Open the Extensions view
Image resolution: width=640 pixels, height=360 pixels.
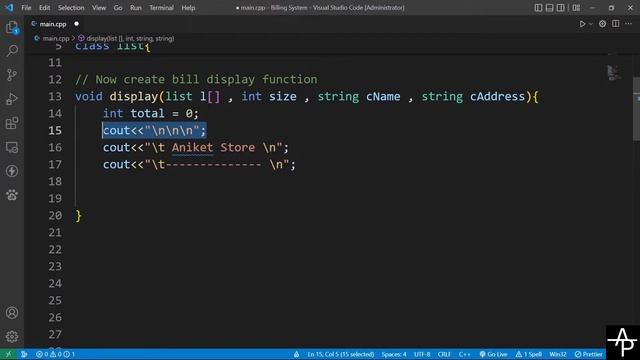tap(12, 123)
